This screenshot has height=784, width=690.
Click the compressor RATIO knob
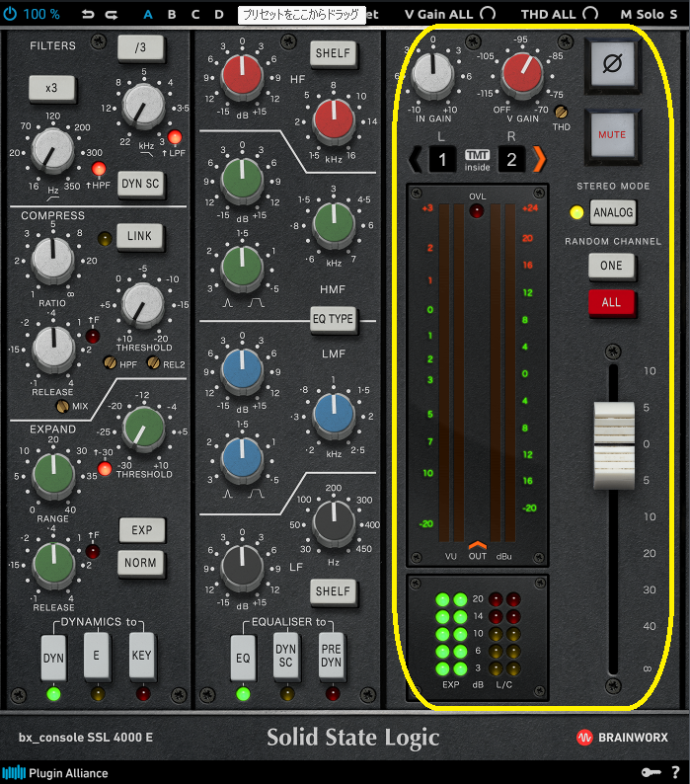coord(52,259)
